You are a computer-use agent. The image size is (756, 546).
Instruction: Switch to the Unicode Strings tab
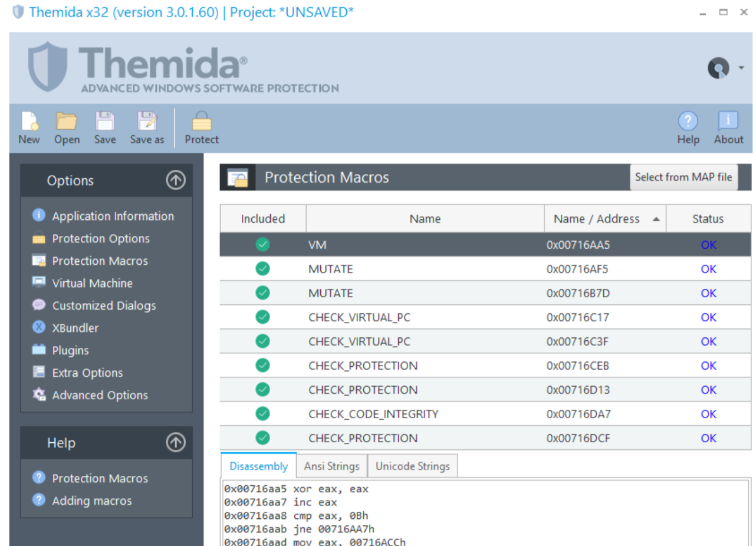pos(412,466)
